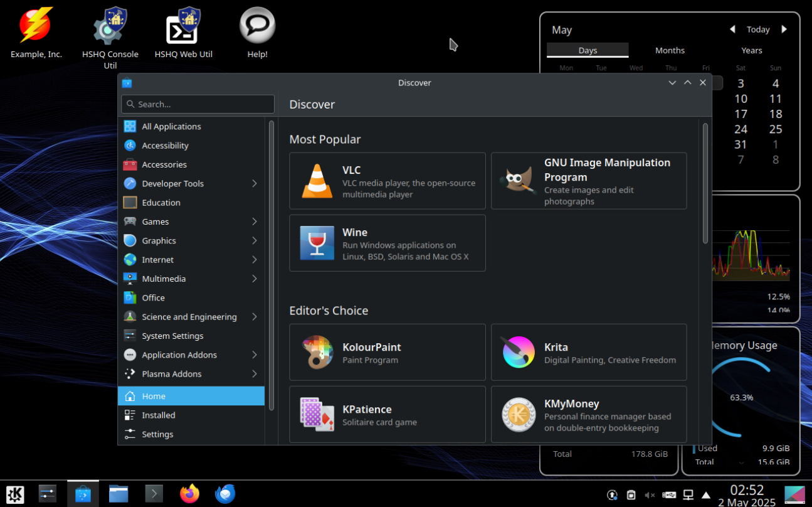Expand the Games category arrow
812x507 pixels.
pos(255,221)
